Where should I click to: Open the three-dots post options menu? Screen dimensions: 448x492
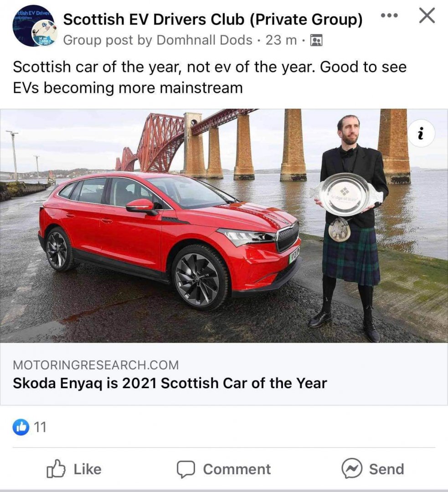[389, 15]
